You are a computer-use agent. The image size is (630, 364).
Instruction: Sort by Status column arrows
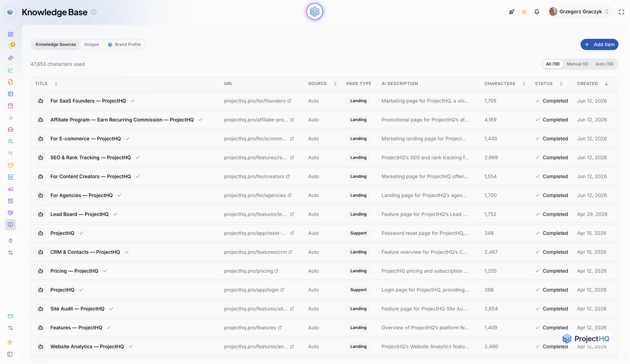pos(561,83)
